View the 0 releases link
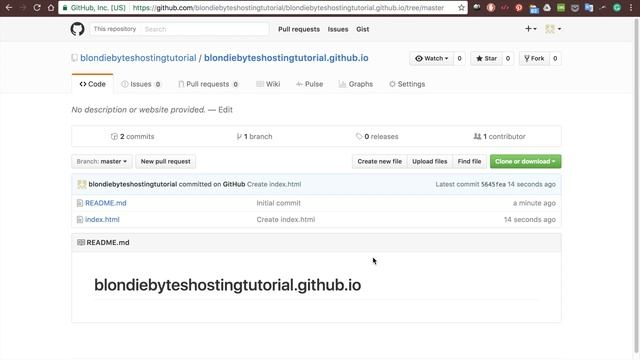Viewport: 640px width, 360px height. [x=377, y=136]
